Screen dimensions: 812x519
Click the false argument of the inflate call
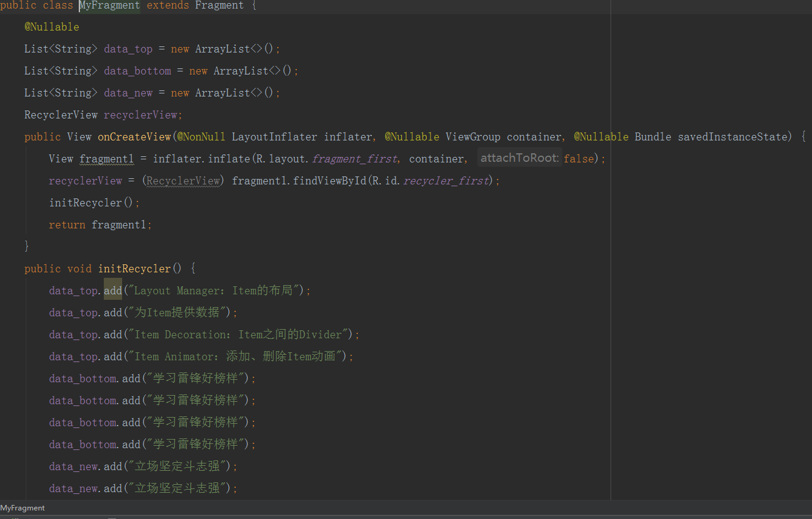pos(579,159)
